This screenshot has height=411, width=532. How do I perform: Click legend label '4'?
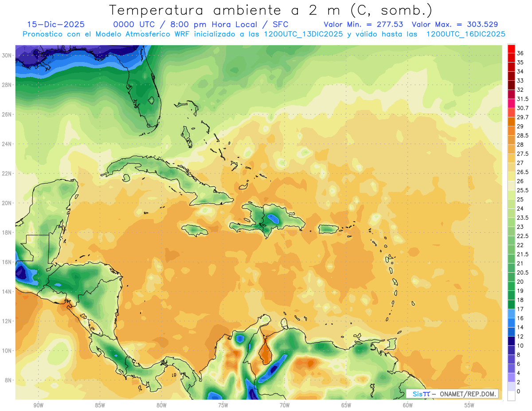pos(519,373)
